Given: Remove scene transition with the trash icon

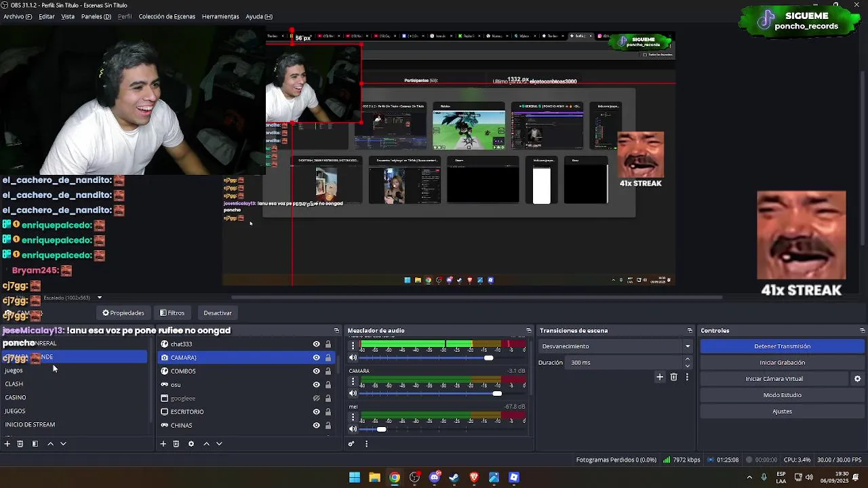Looking at the screenshot, I should tap(673, 377).
